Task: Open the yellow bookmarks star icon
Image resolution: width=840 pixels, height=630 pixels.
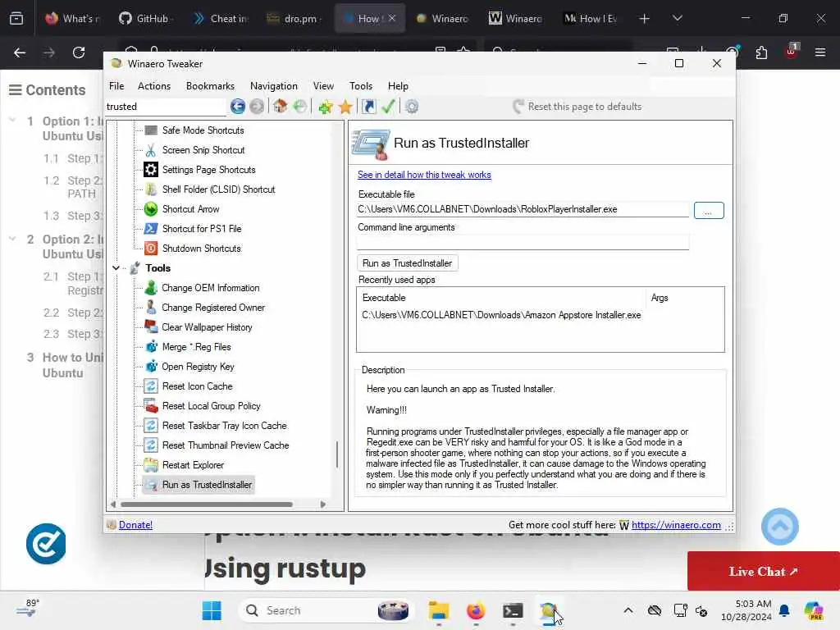Action: click(345, 107)
